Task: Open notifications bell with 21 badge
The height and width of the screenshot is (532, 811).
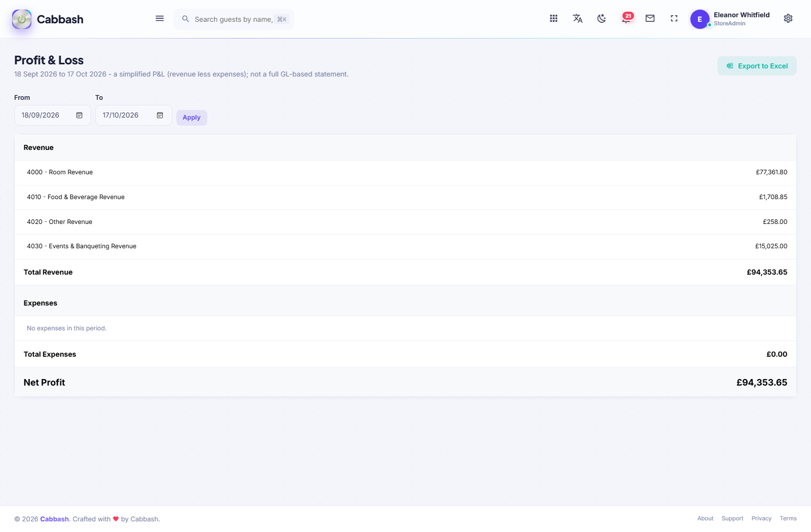Action: coord(626,19)
